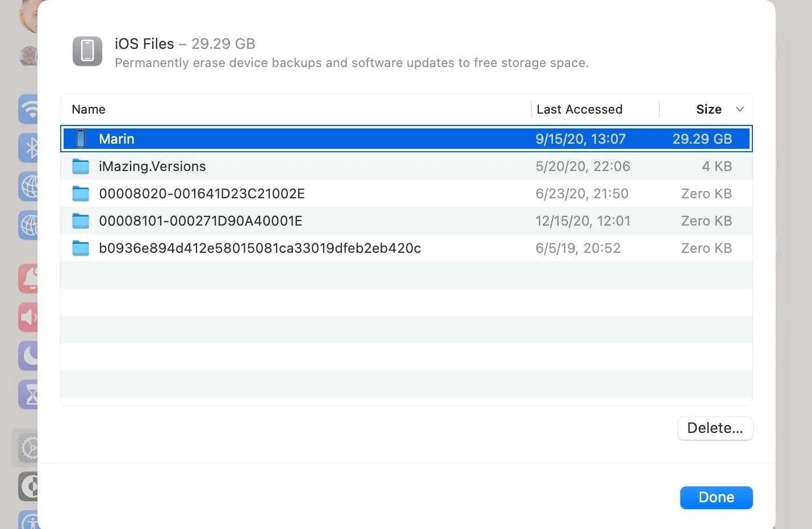
Task: Click the Size column sort chevron
Action: pos(739,109)
